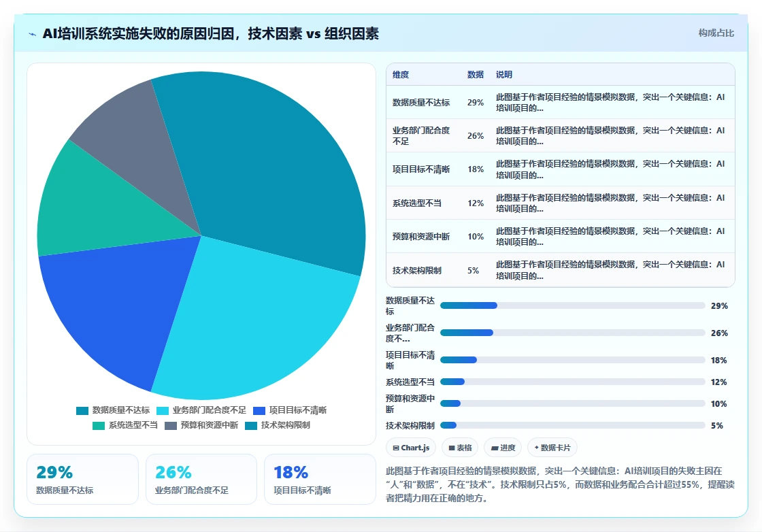Select the 系统选型不当 table row name
Image resolution: width=762 pixels, height=532 pixels.
click(417, 203)
